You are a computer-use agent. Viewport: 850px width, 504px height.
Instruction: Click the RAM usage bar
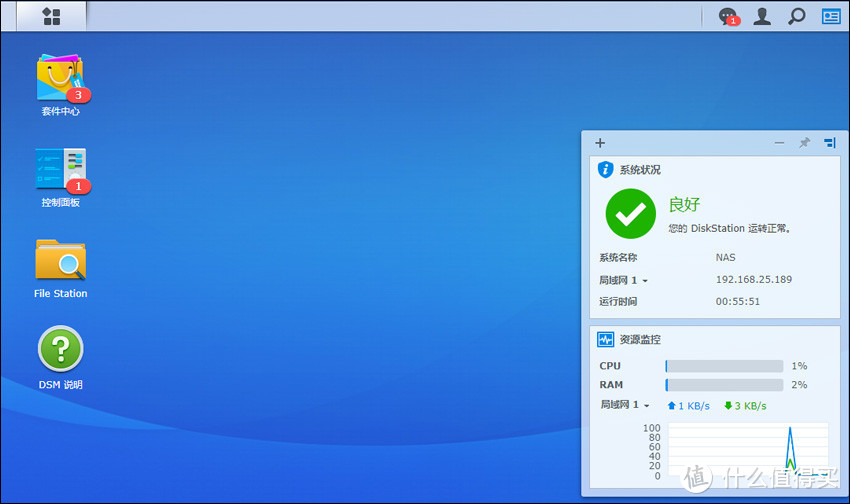pyautogui.click(x=724, y=385)
